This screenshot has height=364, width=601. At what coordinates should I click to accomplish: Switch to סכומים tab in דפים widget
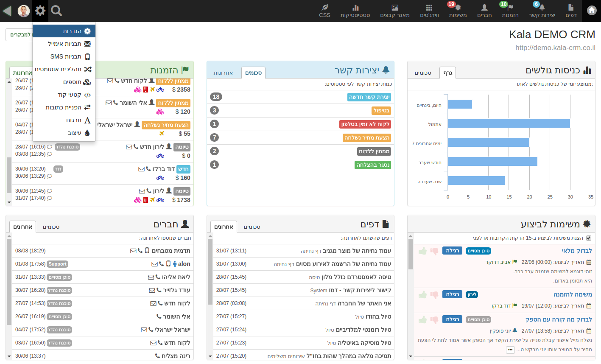click(x=252, y=227)
